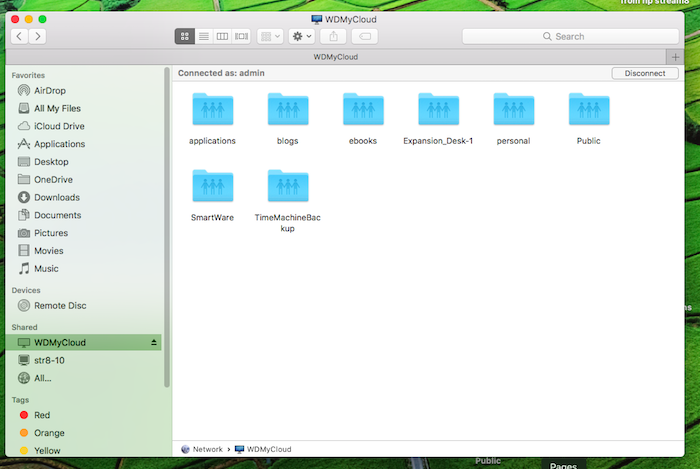The image size is (700, 469).
Task: Select Remote Disc under Devices
Action: (85, 306)
